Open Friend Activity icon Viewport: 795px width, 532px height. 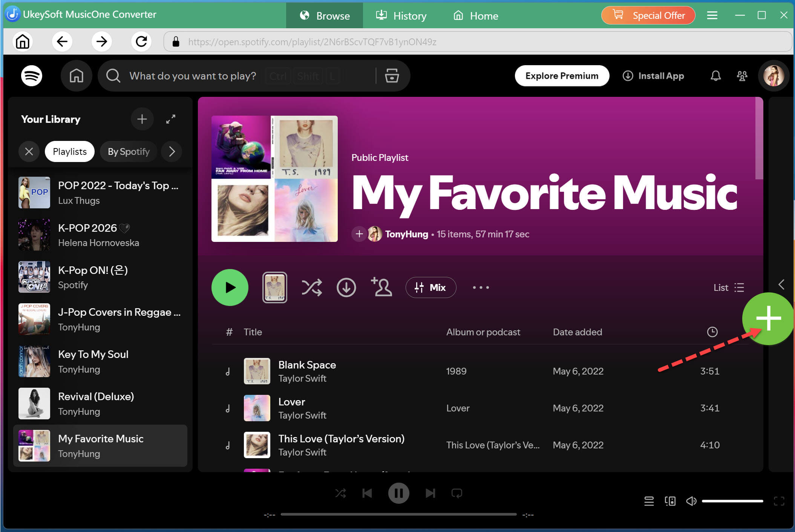[x=742, y=76]
